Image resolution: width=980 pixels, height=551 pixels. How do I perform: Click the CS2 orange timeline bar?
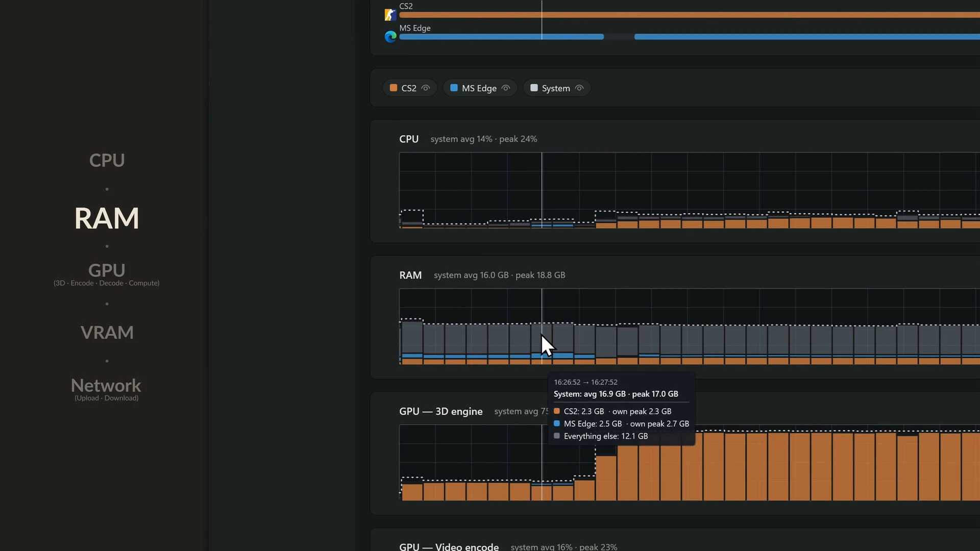pos(690,15)
